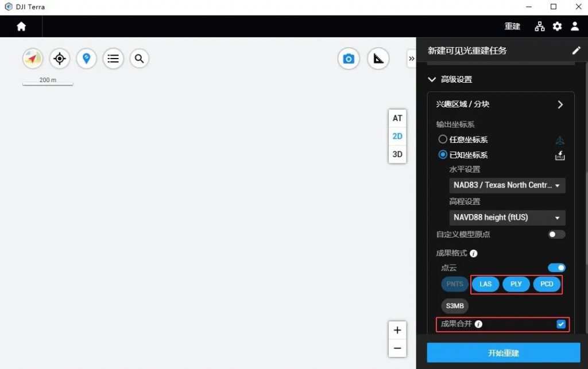Open the user account icon

pyautogui.click(x=575, y=26)
